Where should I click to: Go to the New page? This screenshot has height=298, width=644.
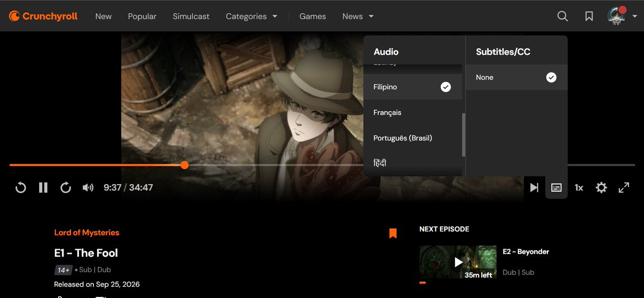coord(104,16)
